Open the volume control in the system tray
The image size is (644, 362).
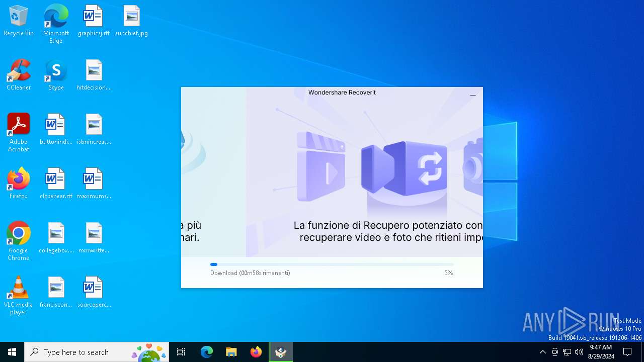579,352
